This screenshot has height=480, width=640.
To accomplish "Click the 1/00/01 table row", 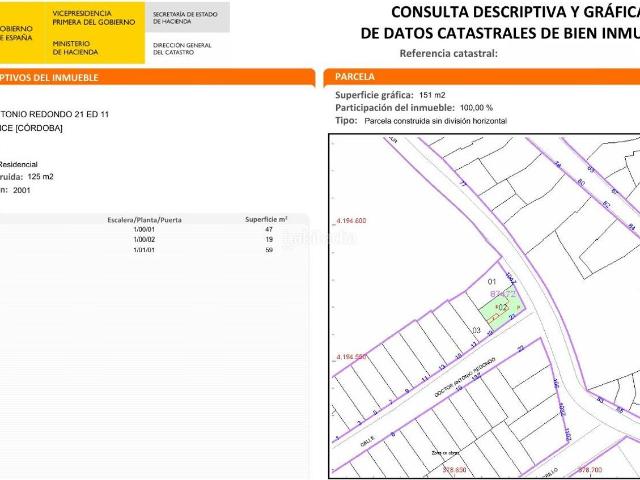I will [144, 229].
